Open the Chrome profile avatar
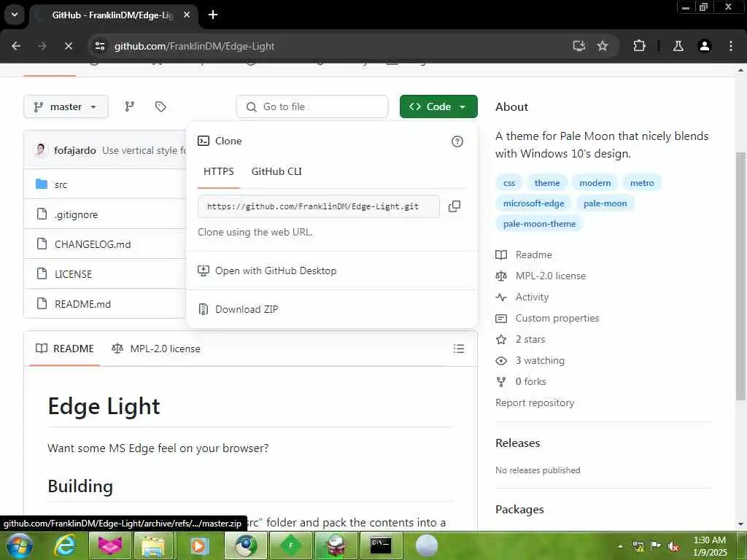 coord(705,46)
